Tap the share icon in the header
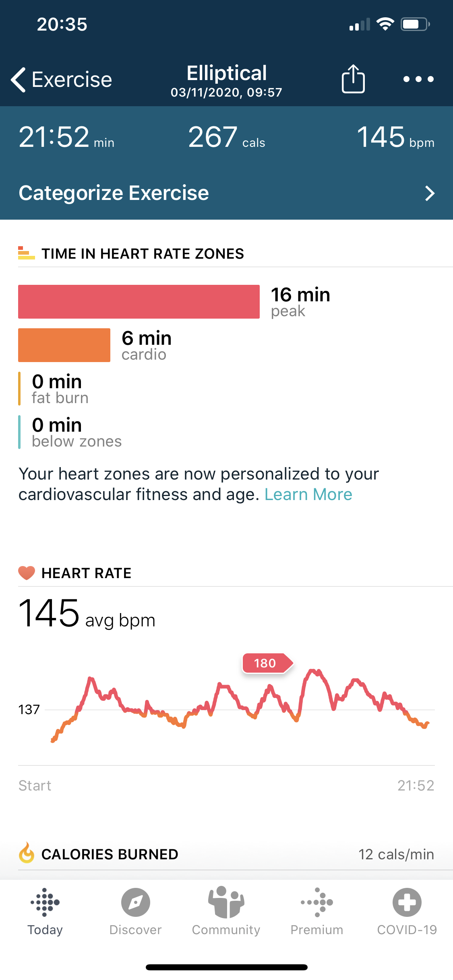This screenshot has width=453, height=980. (x=353, y=79)
